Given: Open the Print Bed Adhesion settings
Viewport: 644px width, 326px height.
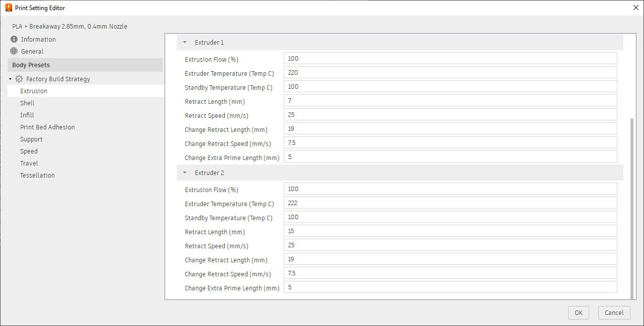Looking at the screenshot, I should (x=47, y=127).
